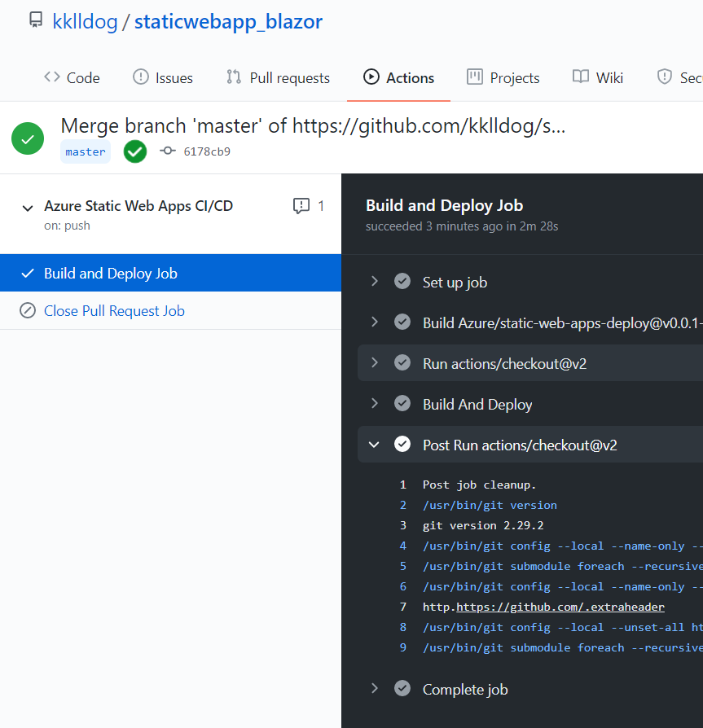
Task: Click log line number 4
Action: (403, 546)
